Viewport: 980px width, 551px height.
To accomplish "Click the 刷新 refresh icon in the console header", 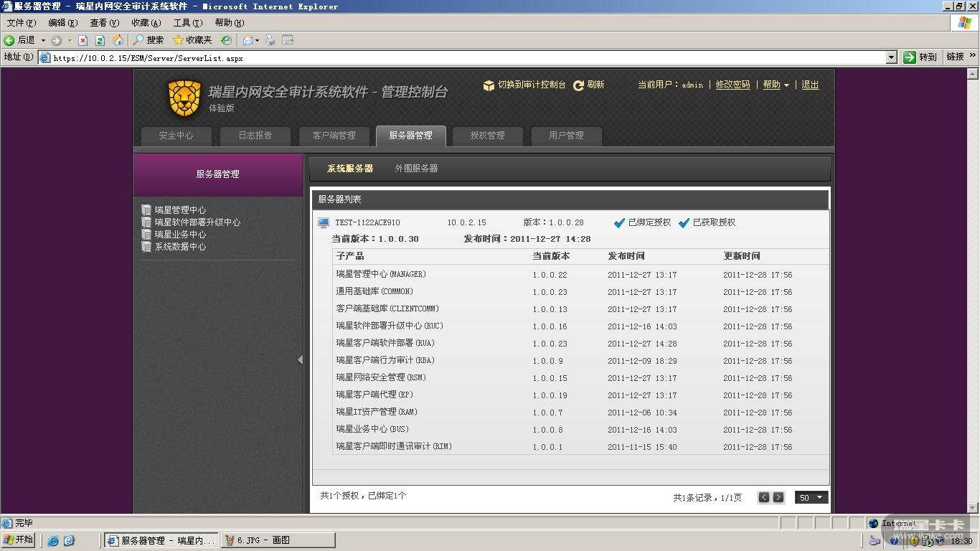I will click(x=578, y=85).
